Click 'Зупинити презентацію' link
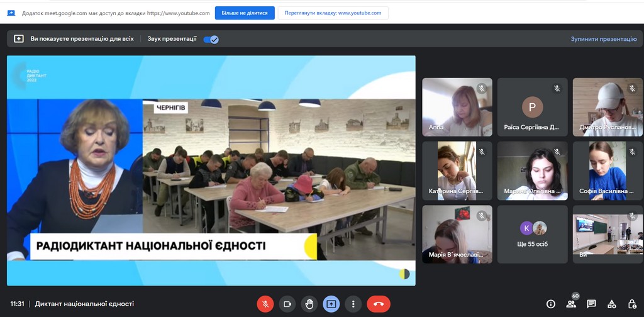 click(x=603, y=39)
